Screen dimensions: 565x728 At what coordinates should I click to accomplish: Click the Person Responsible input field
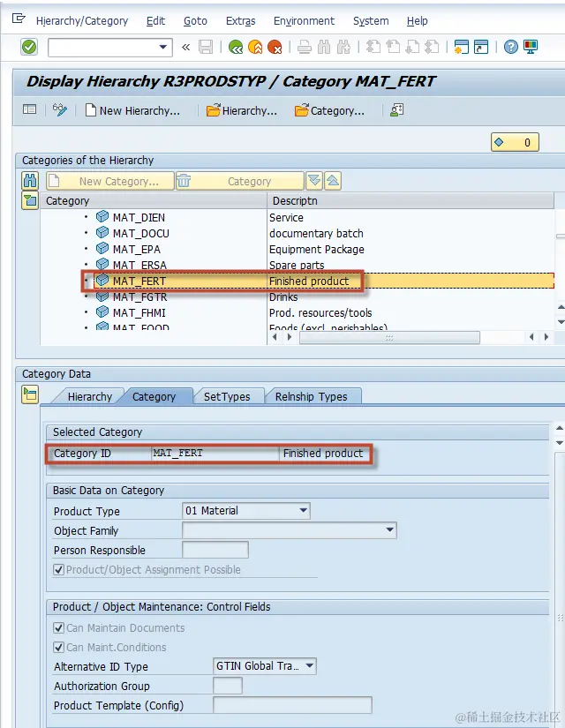[215, 550]
